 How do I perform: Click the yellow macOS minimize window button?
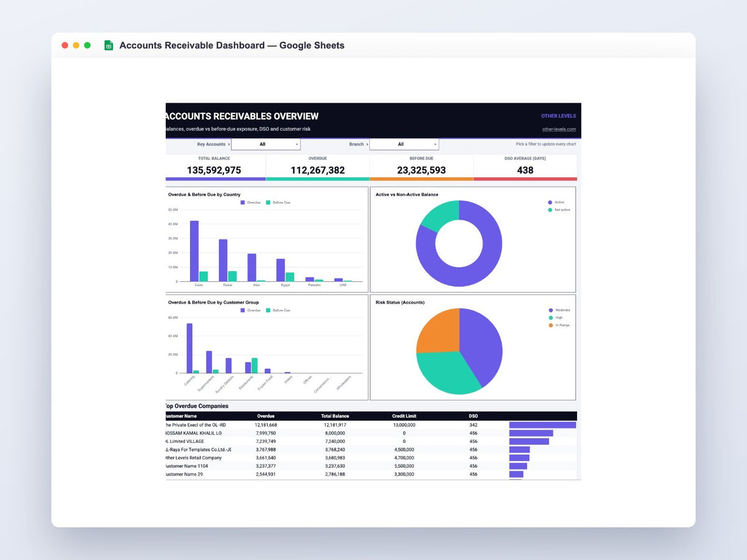pos(76,45)
